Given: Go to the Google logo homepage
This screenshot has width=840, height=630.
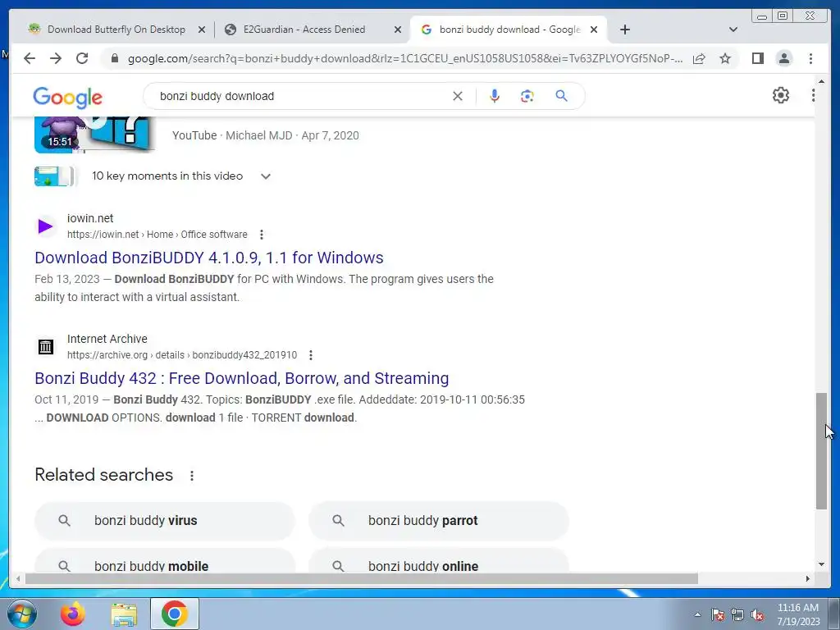Looking at the screenshot, I should [x=67, y=97].
